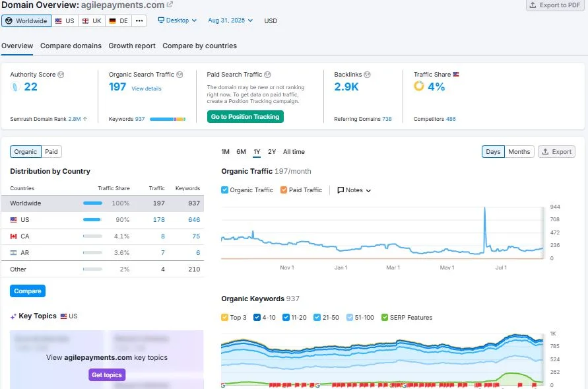Viewport: 588px width, 389px height.
Task: Open the Desktop device dropdown
Action: click(x=177, y=20)
